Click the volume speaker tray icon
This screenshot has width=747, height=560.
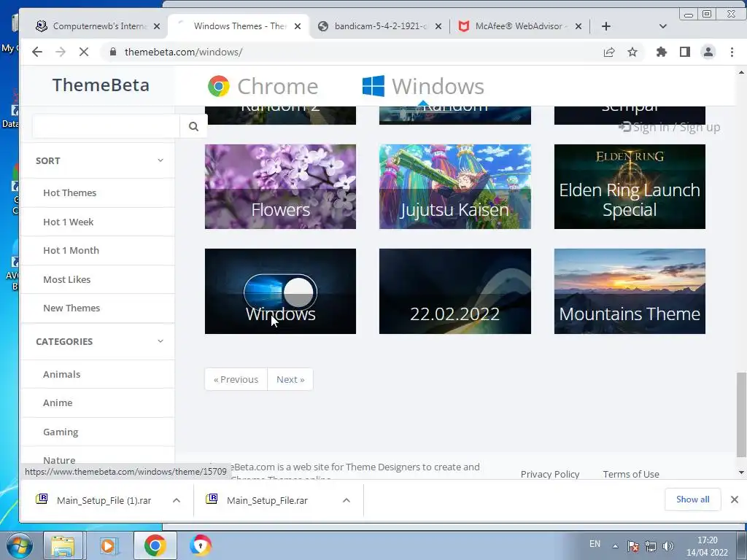668,546
